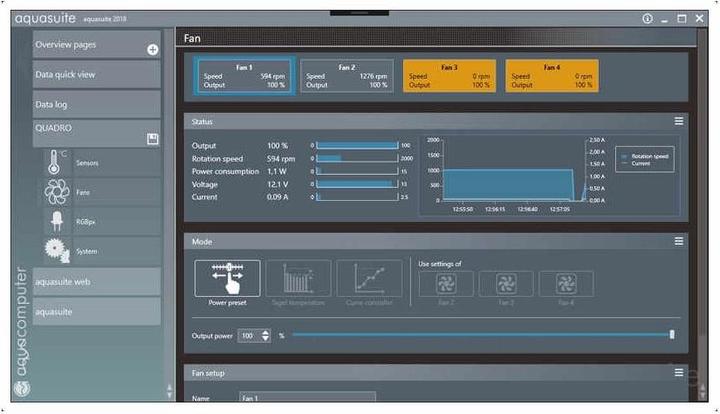Click the rotation speed chart area

pyautogui.click(x=513, y=170)
